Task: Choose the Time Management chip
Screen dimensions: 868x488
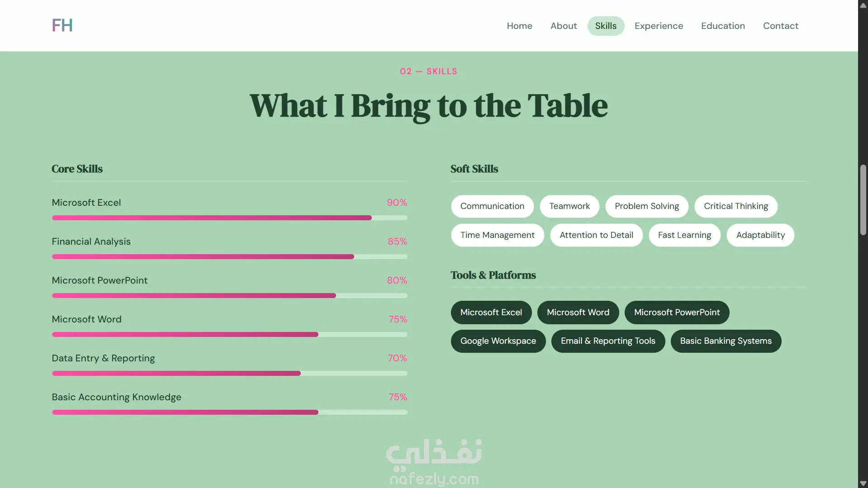Action: [498, 235]
